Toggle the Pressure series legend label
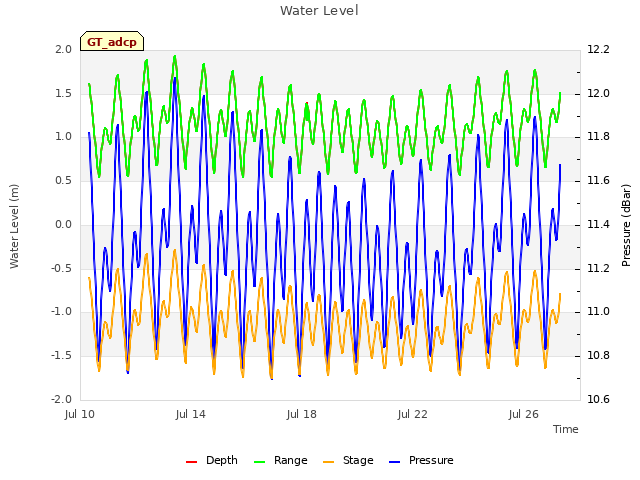The image size is (640, 480). click(x=431, y=460)
